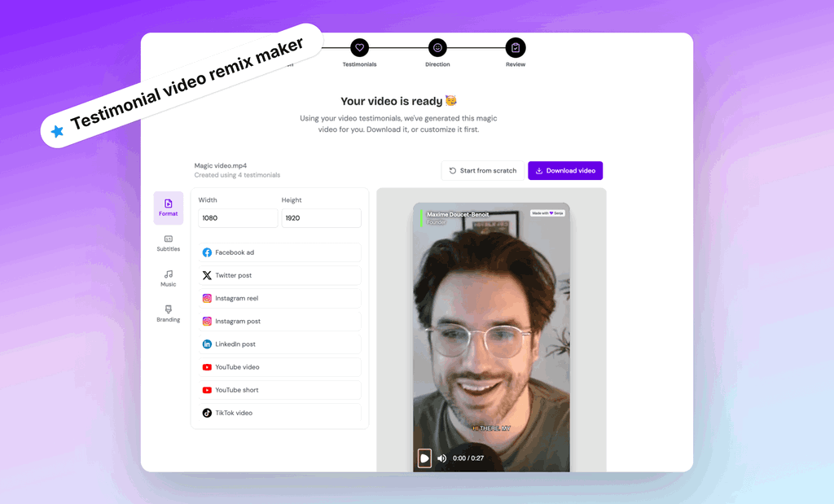The image size is (834, 504).
Task: Click the Height input field
Action: pyautogui.click(x=321, y=218)
